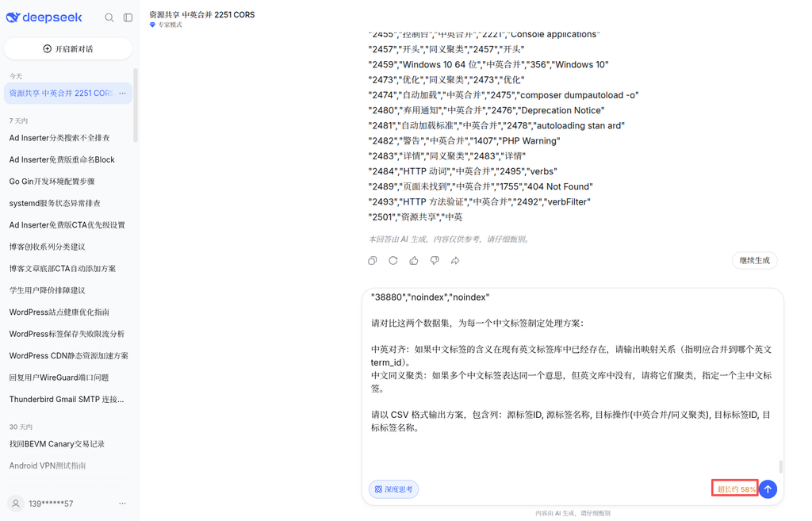Viewport: 812px width, 521px height.
Task: Click the user avatar icon
Action: [x=16, y=504]
